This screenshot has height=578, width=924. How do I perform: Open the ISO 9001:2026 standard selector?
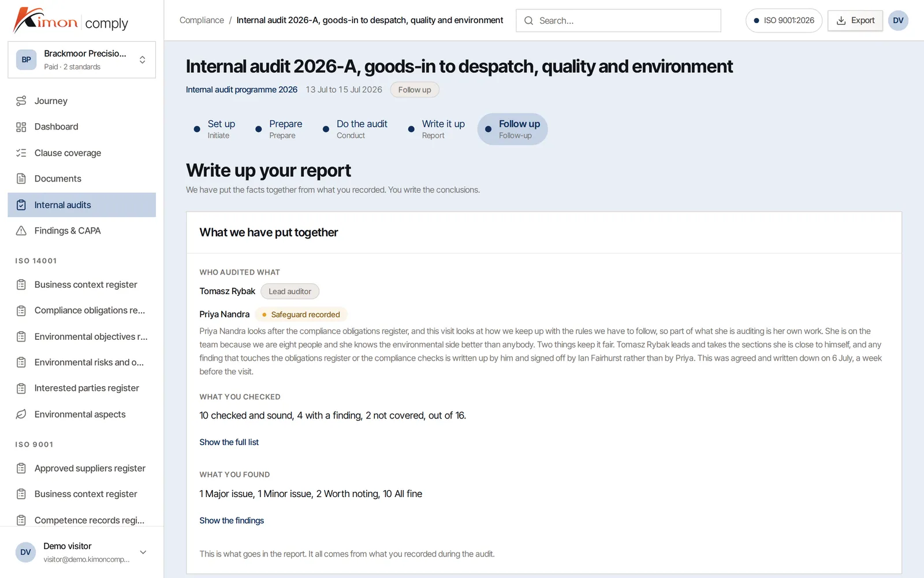(784, 20)
